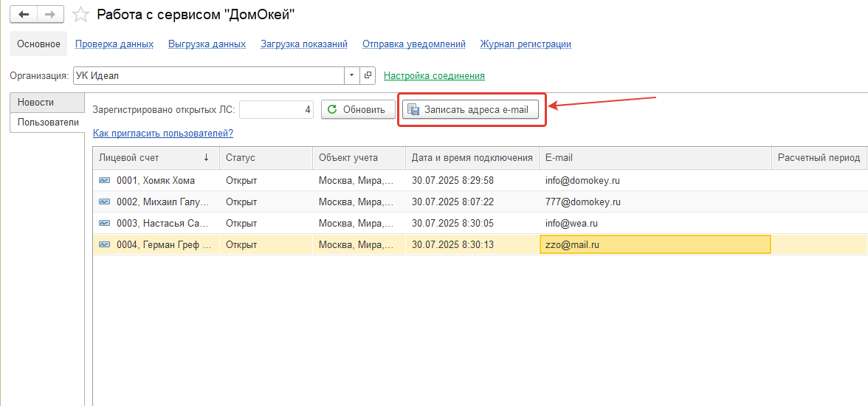Add page to favorites with star icon

point(82,15)
